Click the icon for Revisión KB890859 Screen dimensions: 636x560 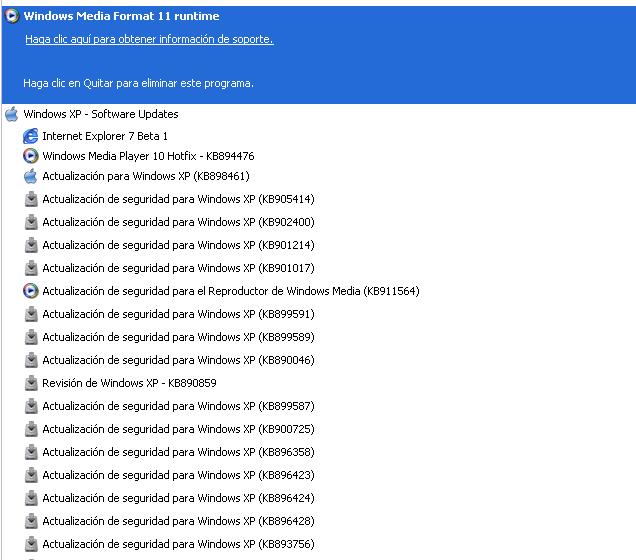31,383
